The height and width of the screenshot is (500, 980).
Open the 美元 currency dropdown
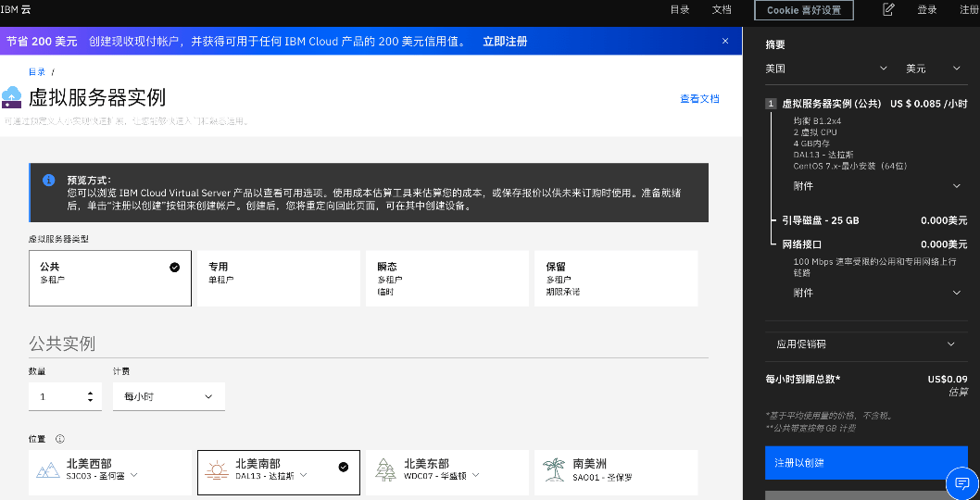tap(934, 69)
